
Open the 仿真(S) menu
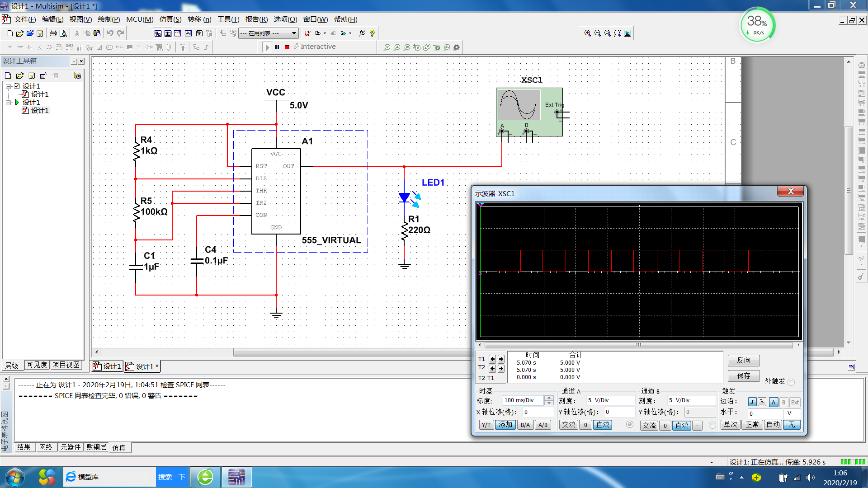point(170,19)
